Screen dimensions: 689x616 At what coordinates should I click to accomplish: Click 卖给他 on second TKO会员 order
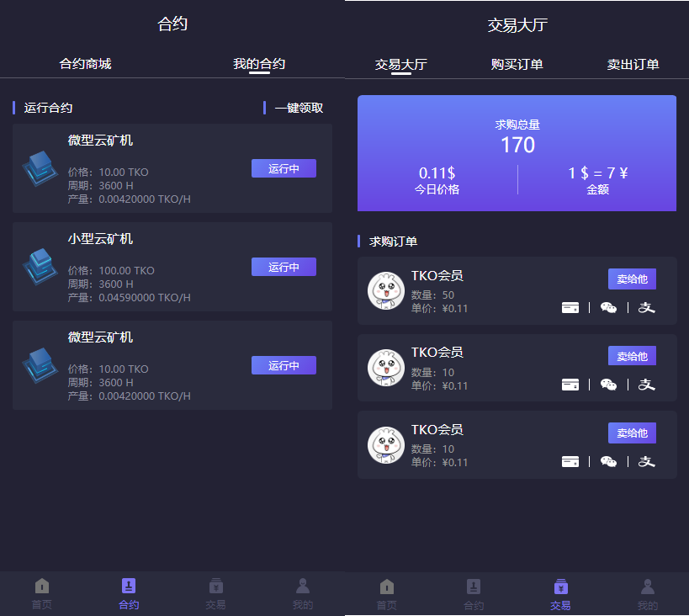(633, 356)
